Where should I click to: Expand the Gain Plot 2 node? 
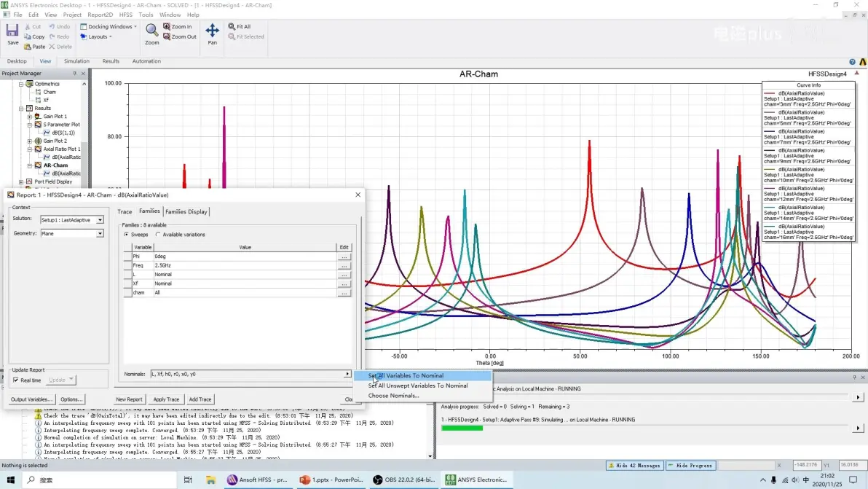point(30,141)
